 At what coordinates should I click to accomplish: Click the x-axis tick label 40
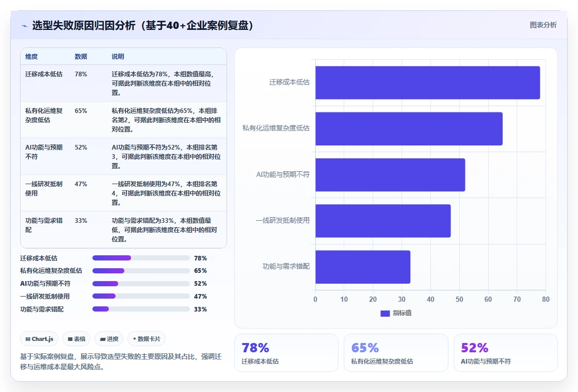point(430,299)
